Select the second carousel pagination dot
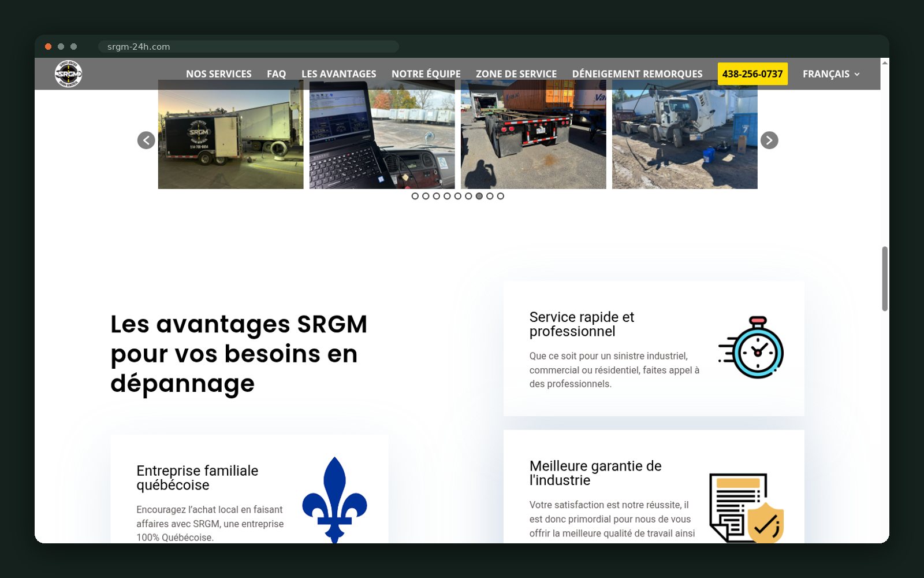Image resolution: width=924 pixels, height=578 pixels. coord(426,196)
